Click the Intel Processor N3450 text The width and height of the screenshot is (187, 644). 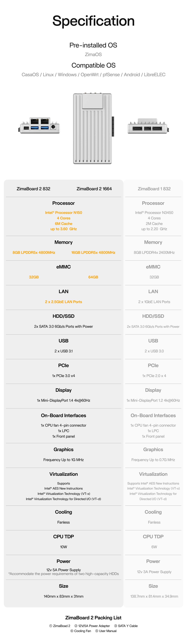point(154,213)
